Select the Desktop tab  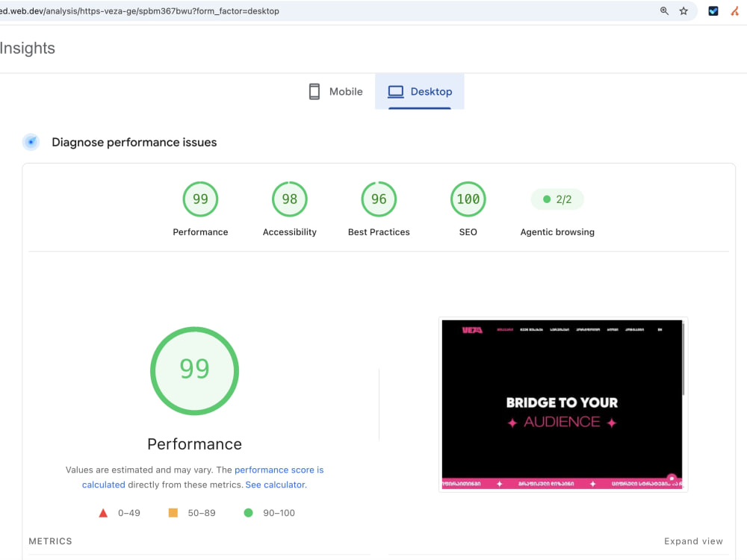coord(420,91)
